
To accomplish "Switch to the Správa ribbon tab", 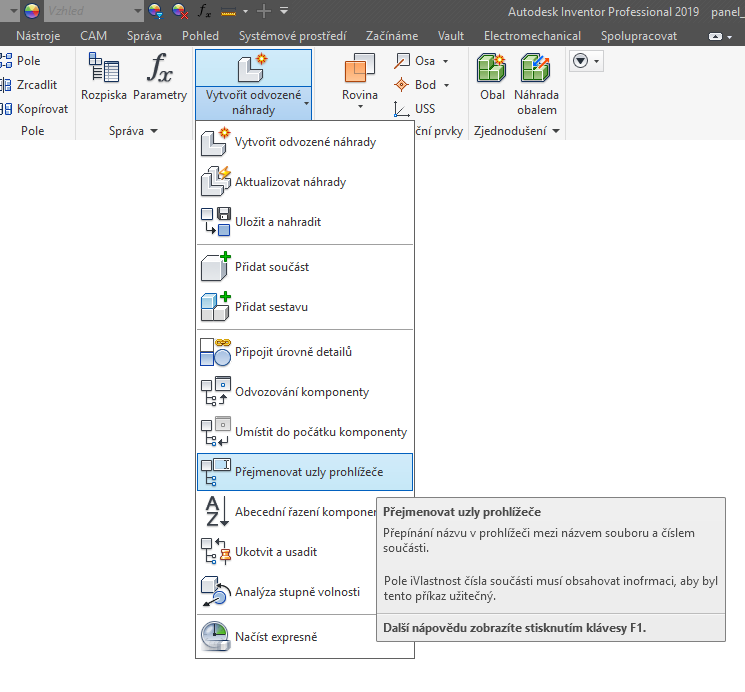I will [144, 36].
